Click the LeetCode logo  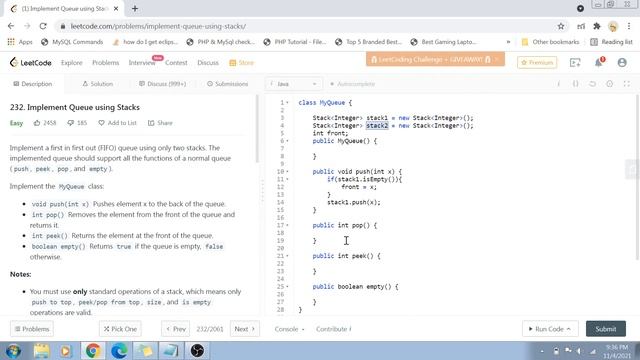point(31,62)
